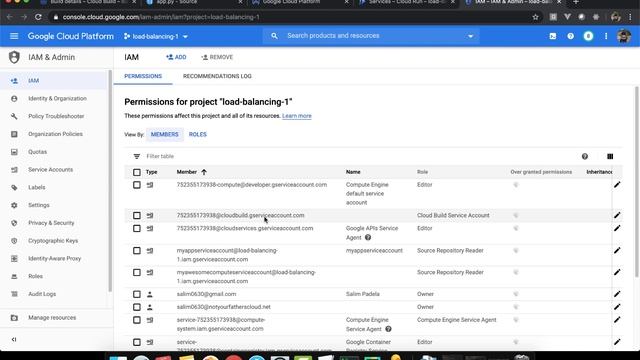This screenshot has width=640, height=360.
Task: Click the page vertical scrollbar
Action: click(636, 182)
